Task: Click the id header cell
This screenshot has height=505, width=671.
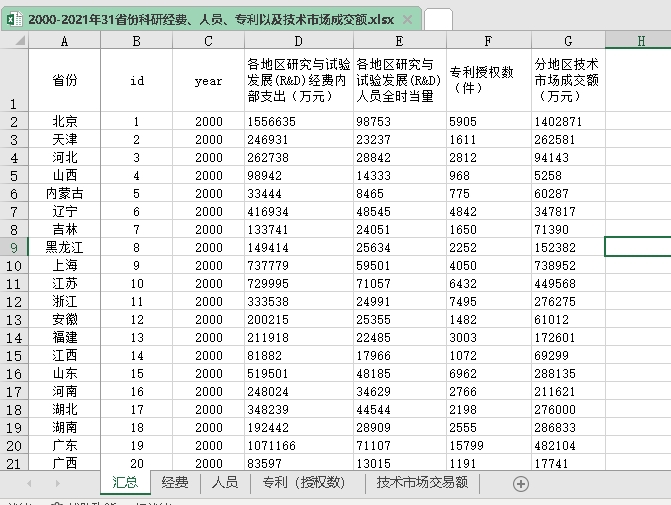Action: click(x=137, y=80)
